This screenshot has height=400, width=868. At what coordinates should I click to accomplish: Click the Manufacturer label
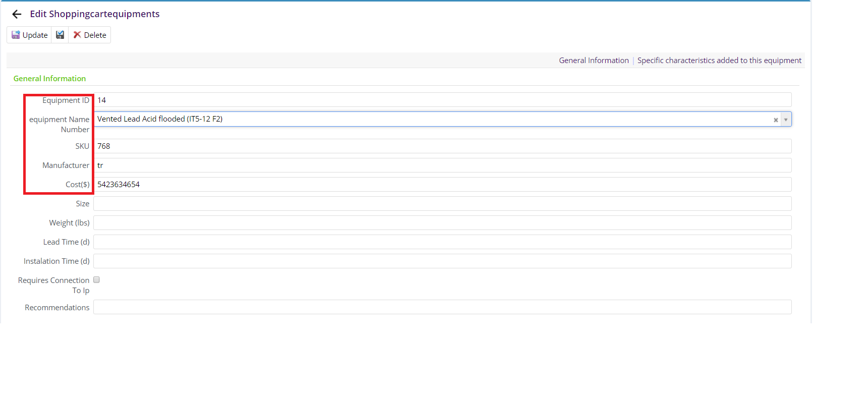66,165
